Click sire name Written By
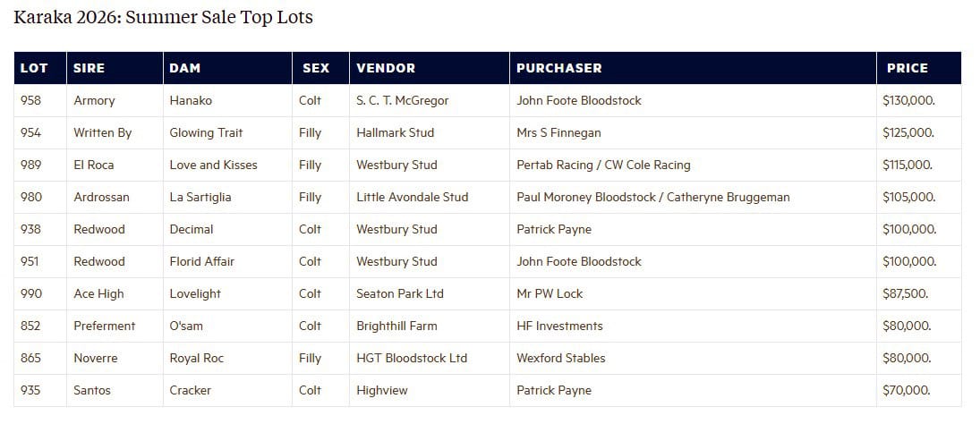Image resolution: width=980 pixels, height=424 pixels. 103,133
